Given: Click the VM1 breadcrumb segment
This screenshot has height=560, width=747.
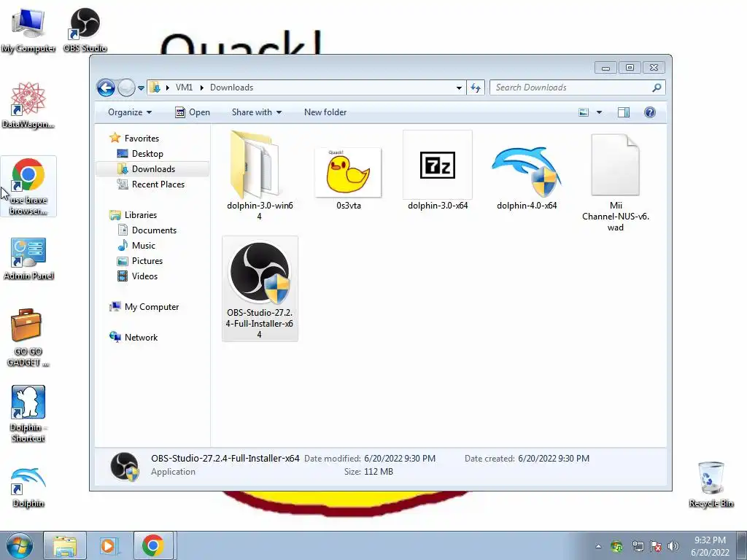Looking at the screenshot, I should click(x=184, y=87).
